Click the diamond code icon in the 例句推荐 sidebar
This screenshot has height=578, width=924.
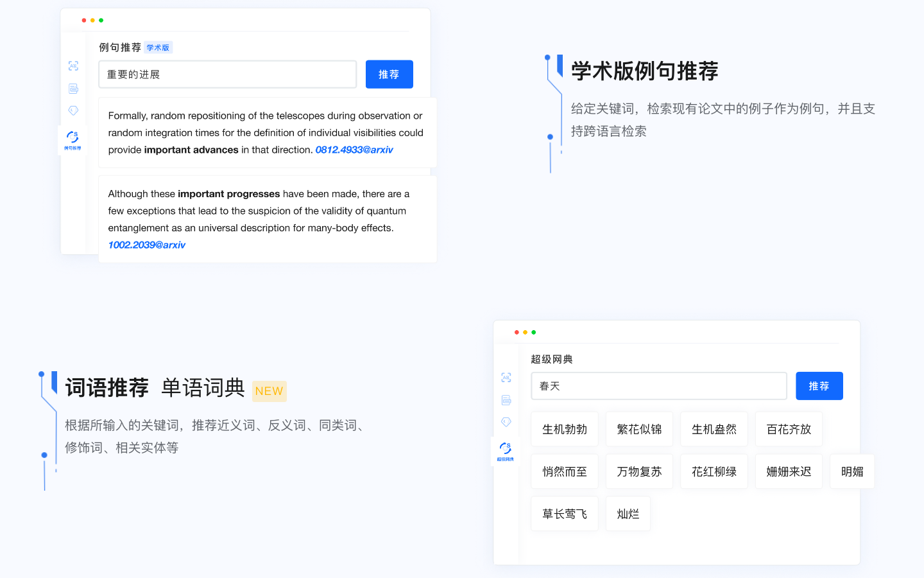73,110
